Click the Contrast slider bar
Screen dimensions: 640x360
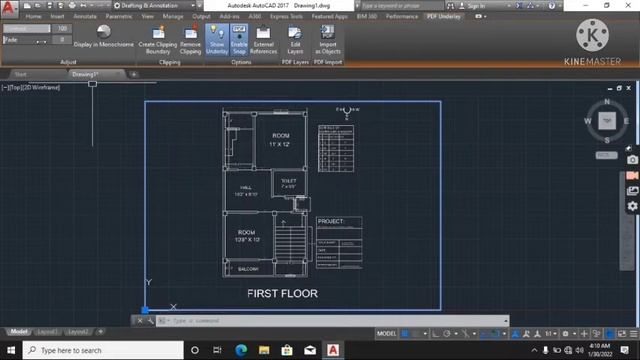27,29
